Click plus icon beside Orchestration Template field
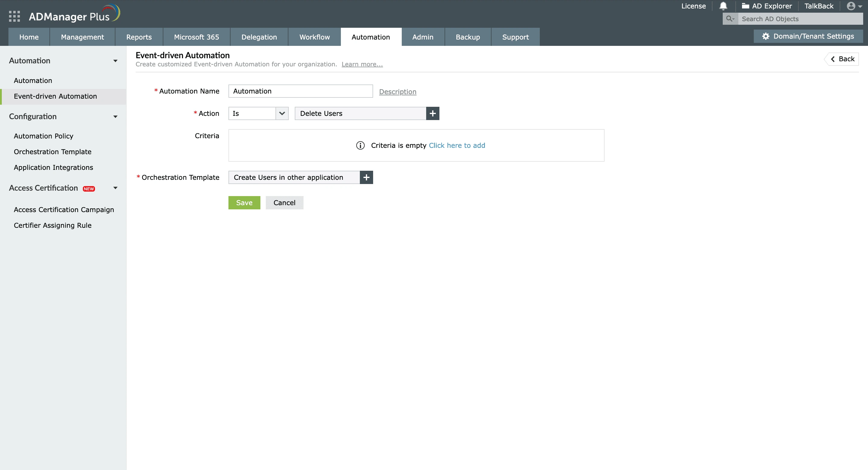The image size is (868, 470). (x=366, y=177)
